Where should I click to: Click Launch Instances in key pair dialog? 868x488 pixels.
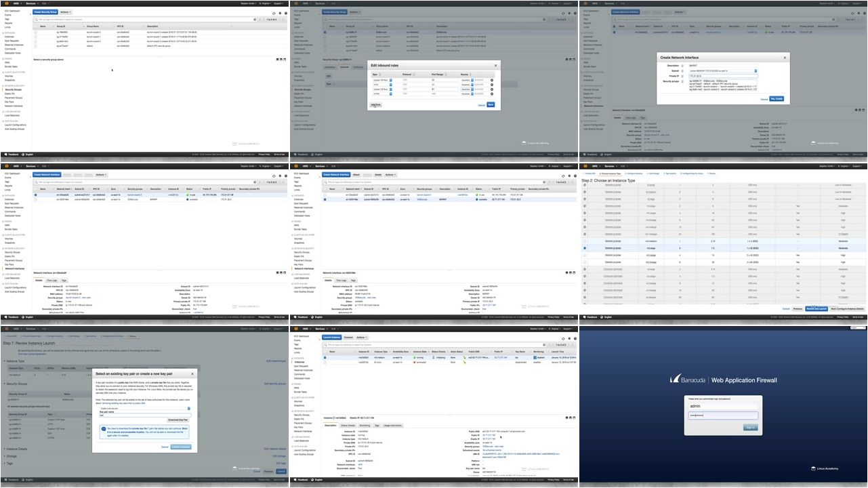pyautogui.click(x=181, y=447)
